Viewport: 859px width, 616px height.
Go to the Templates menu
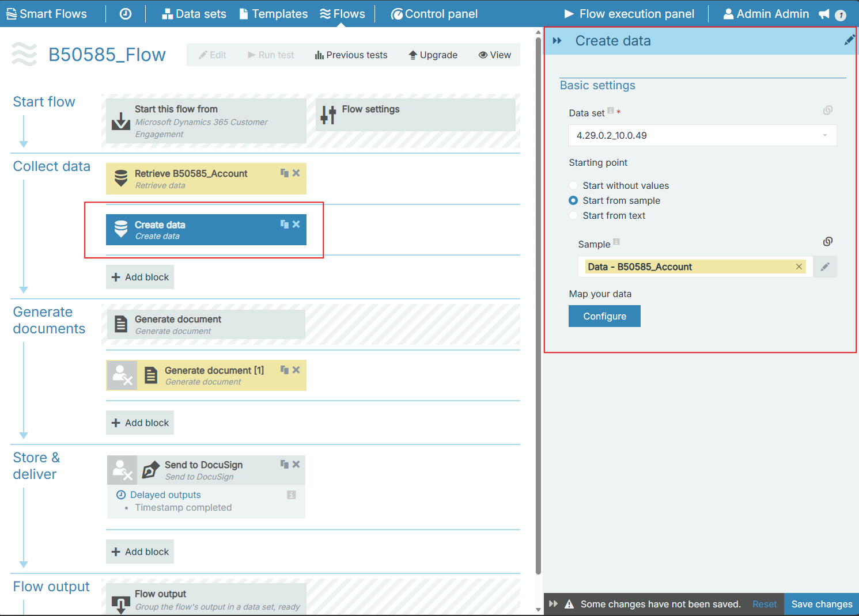(274, 14)
